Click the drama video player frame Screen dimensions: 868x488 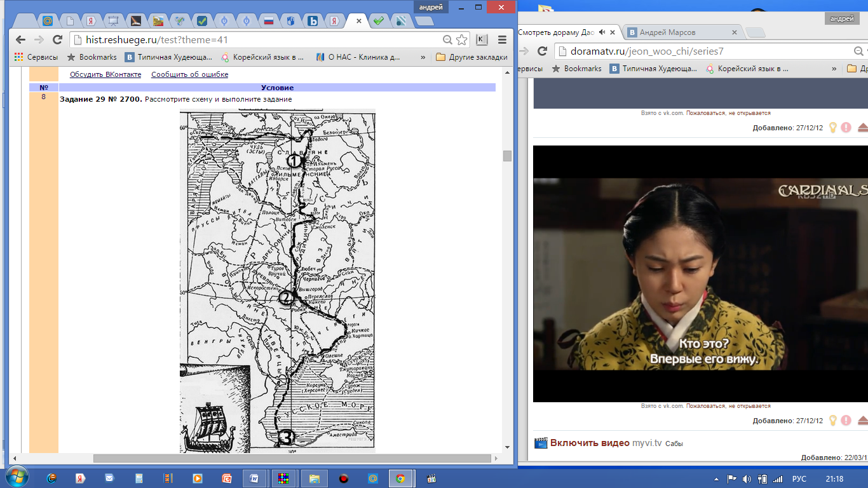pos(700,274)
